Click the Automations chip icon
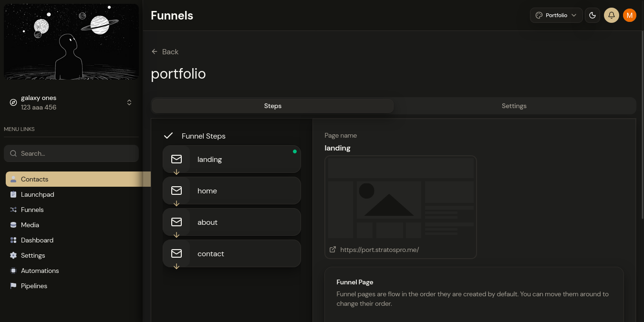 coord(13,271)
